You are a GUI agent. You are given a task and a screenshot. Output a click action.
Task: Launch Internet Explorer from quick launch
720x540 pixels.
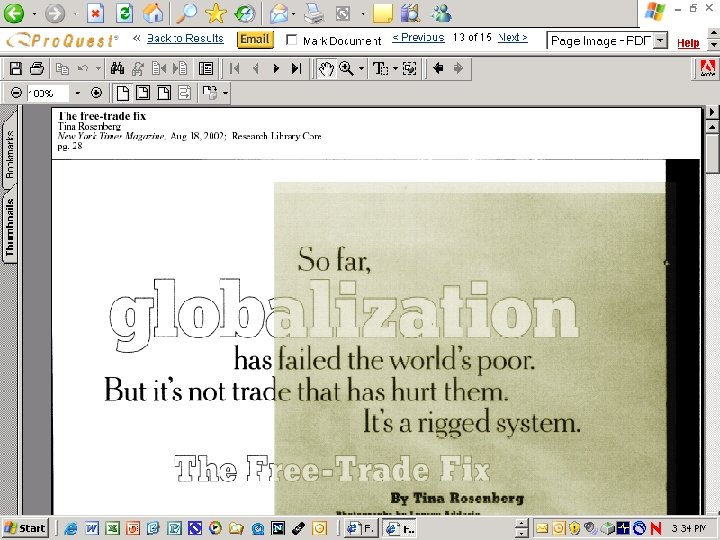click(x=71, y=529)
